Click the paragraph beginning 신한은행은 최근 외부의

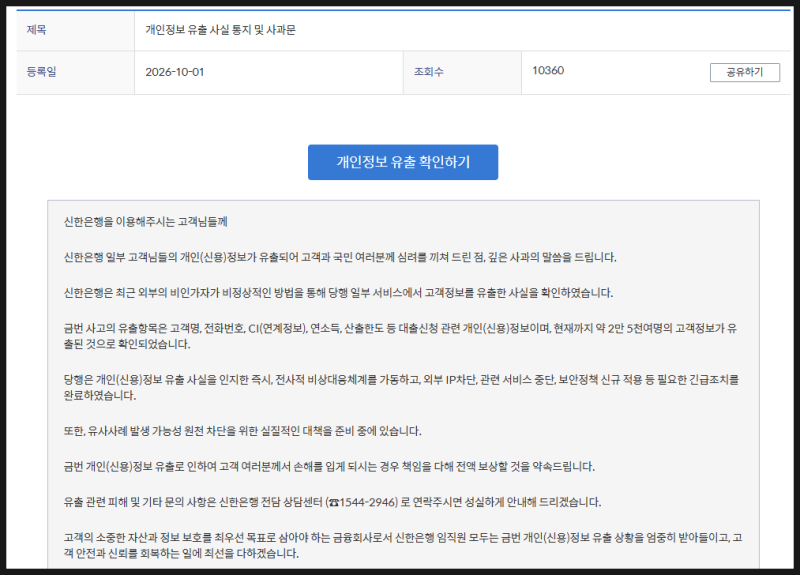338,293
